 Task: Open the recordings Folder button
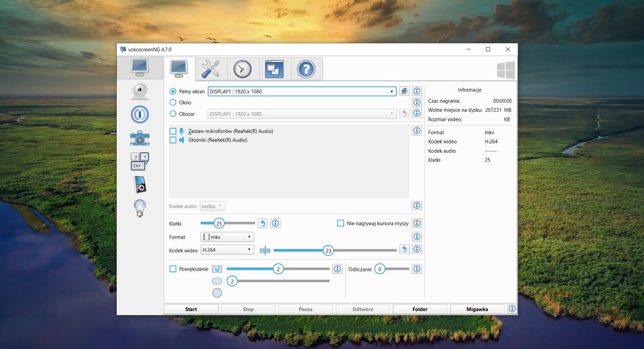pos(420,309)
